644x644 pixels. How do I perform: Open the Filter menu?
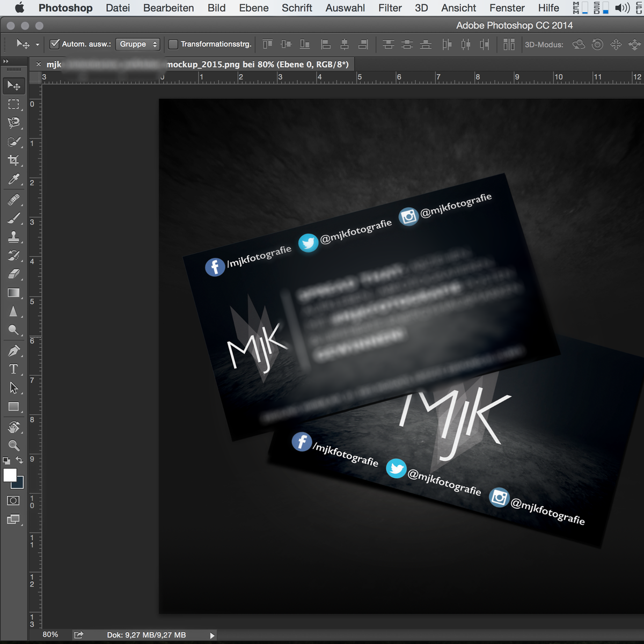point(390,8)
